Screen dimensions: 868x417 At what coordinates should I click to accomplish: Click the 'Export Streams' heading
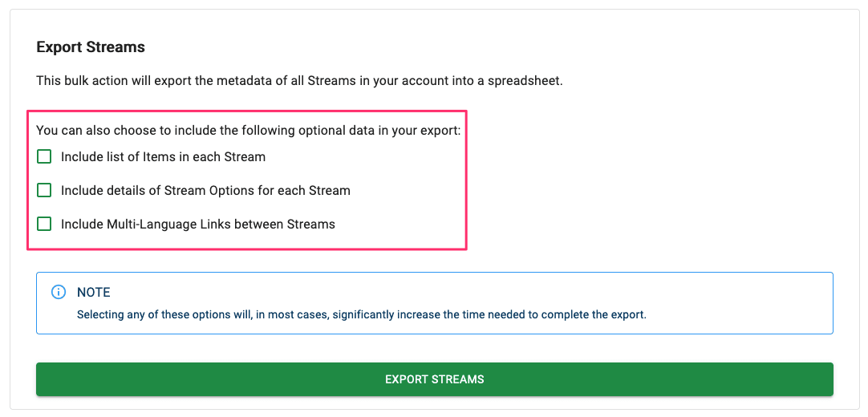91,47
